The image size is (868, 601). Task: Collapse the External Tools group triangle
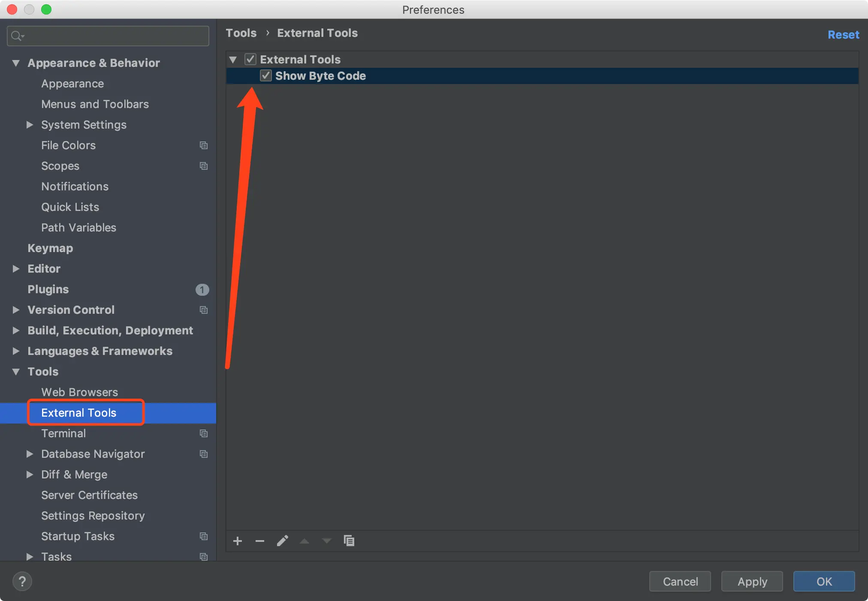233,59
